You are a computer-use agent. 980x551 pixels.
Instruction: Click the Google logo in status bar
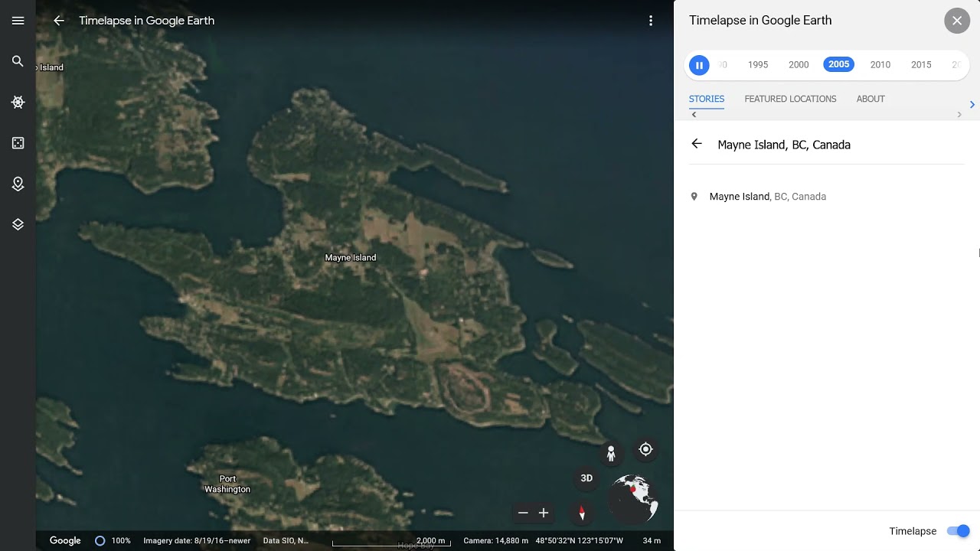click(65, 540)
